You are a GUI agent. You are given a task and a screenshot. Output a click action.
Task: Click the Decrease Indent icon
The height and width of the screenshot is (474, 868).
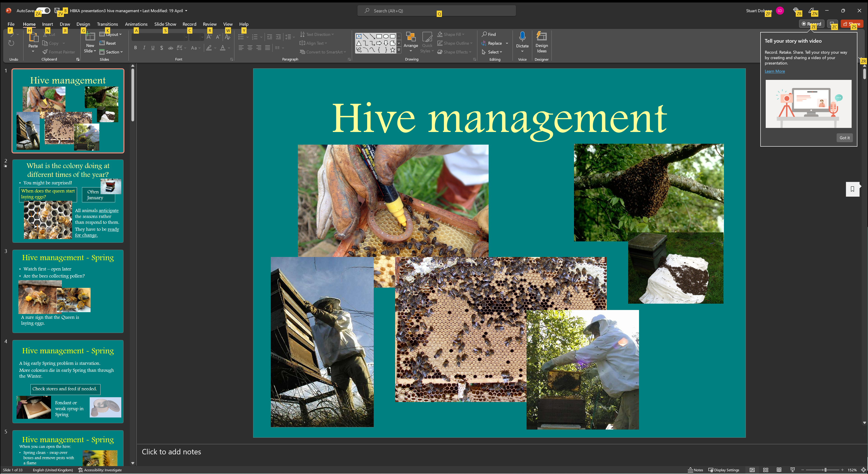(270, 37)
